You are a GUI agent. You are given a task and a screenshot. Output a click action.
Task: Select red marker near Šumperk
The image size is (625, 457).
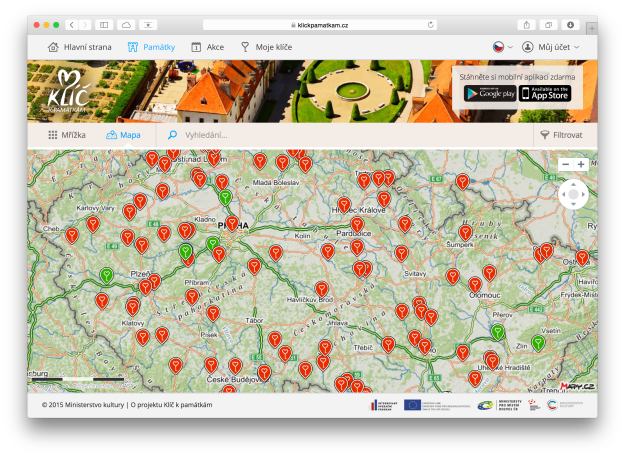465,233
